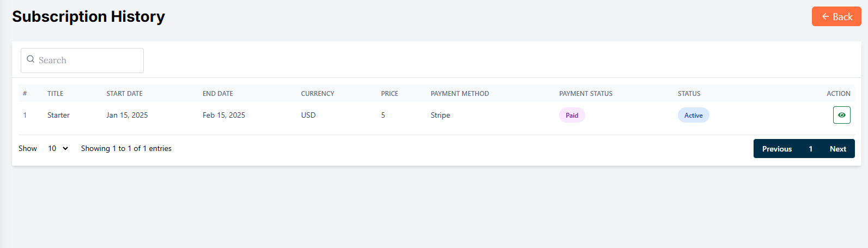Sort by the End Date column header
Screen dimensions: 868x248
(217, 94)
